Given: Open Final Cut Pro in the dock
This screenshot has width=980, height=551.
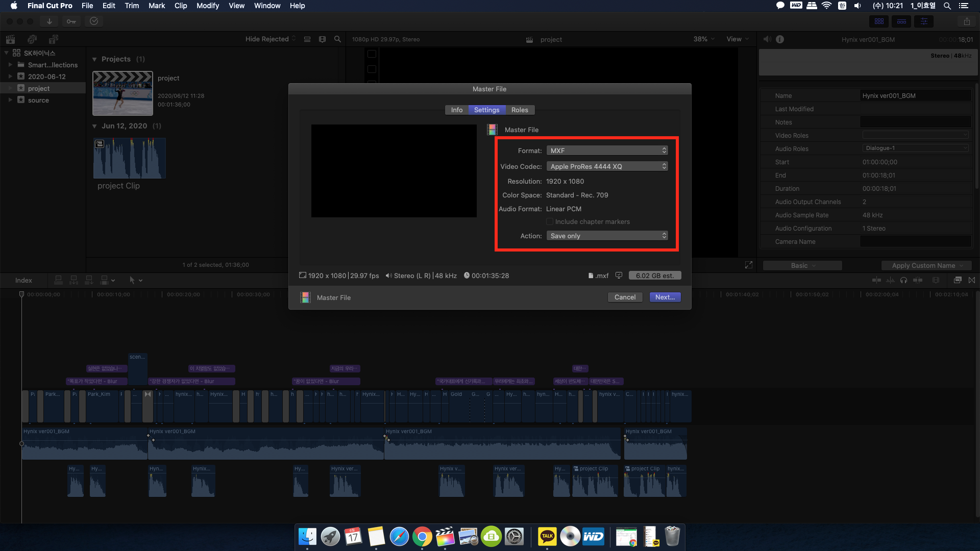Looking at the screenshot, I should tap(445, 537).
